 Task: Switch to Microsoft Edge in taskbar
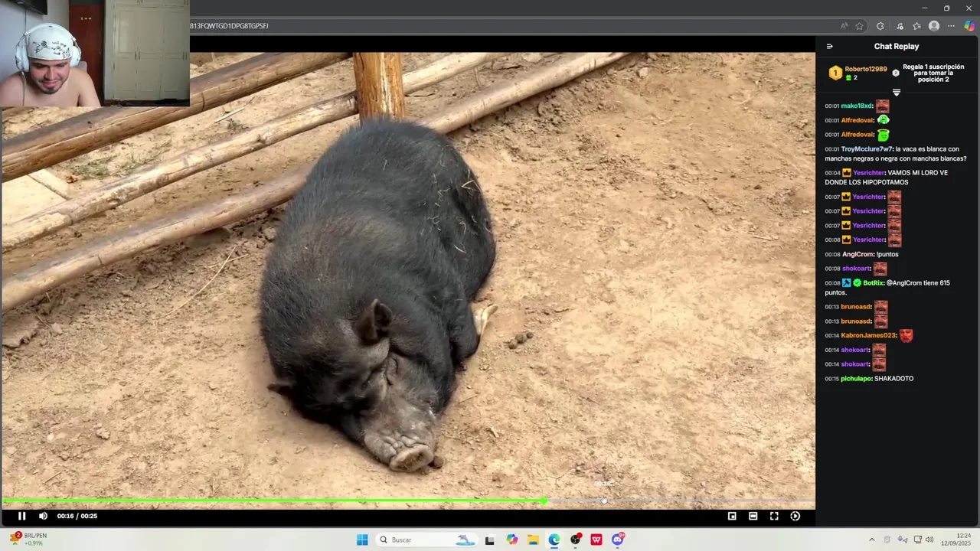554,540
